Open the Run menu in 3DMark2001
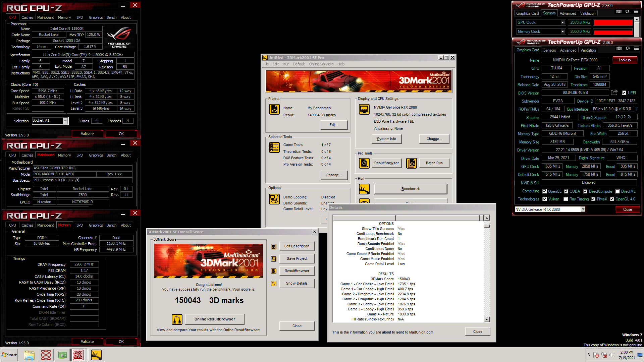Image resolution: width=644 pixels, height=362 pixels. coord(286,64)
